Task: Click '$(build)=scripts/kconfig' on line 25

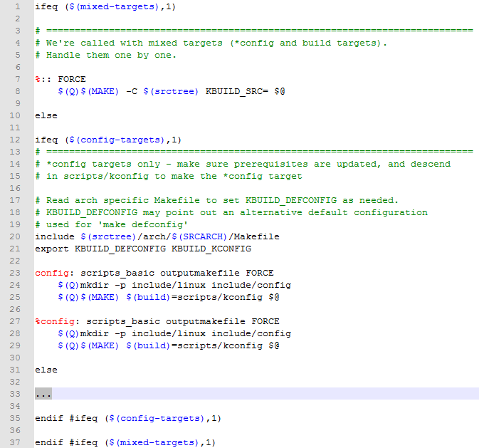Action: pos(194,297)
